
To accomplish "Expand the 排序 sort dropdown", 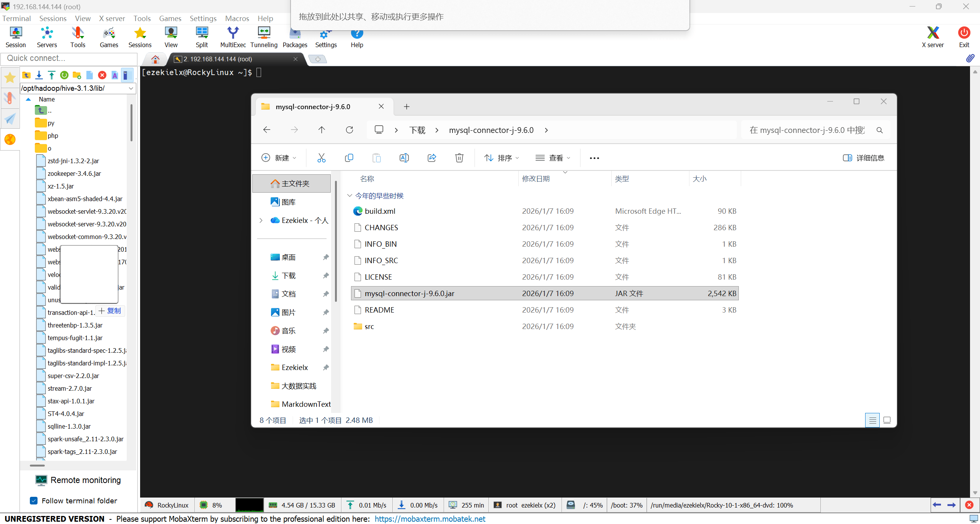I will click(501, 158).
